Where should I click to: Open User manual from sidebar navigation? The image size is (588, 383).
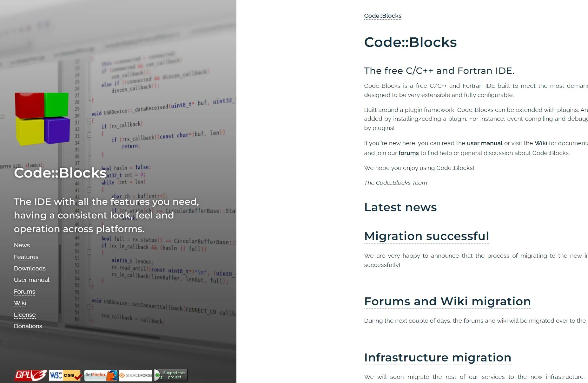32,280
